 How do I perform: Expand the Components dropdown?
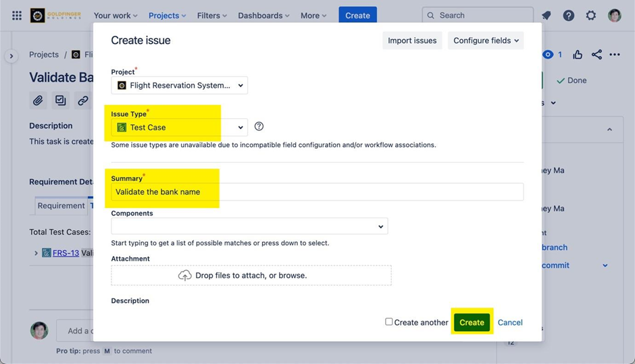click(x=249, y=226)
